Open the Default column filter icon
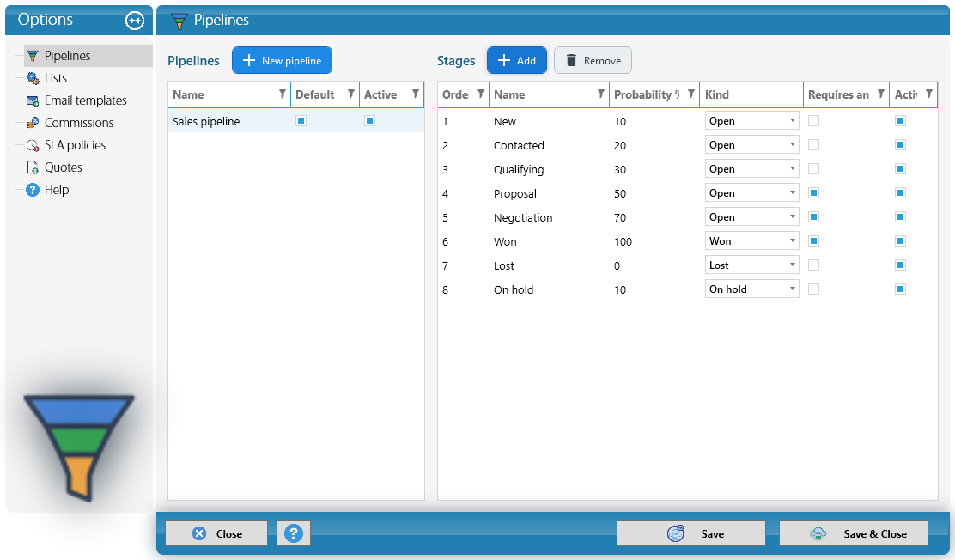Image resolution: width=955 pixels, height=560 pixels. point(350,94)
